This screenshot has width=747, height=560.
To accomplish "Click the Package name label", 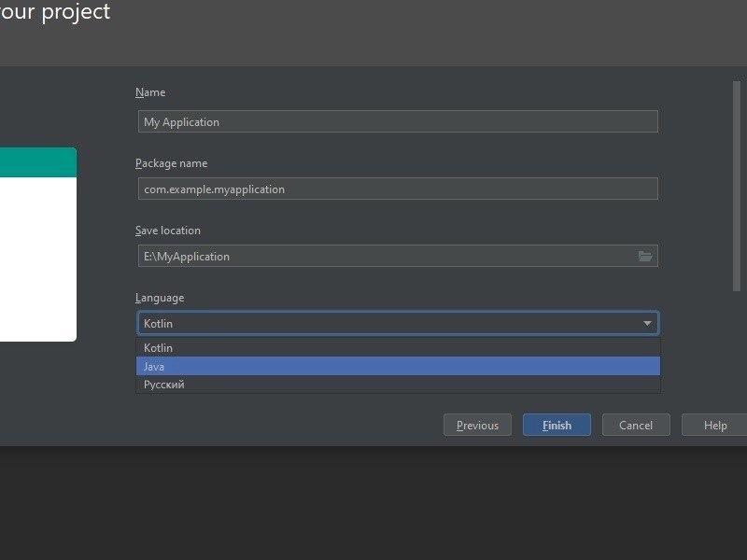I will pos(171,163).
